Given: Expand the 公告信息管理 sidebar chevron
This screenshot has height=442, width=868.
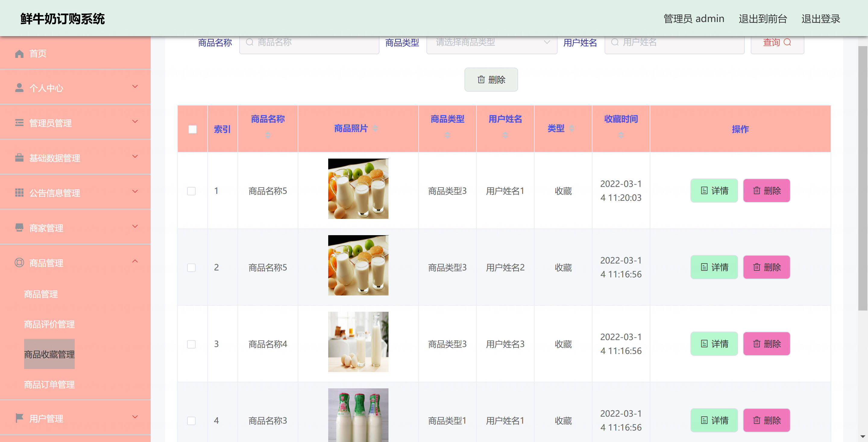Looking at the screenshot, I should (x=135, y=191).
